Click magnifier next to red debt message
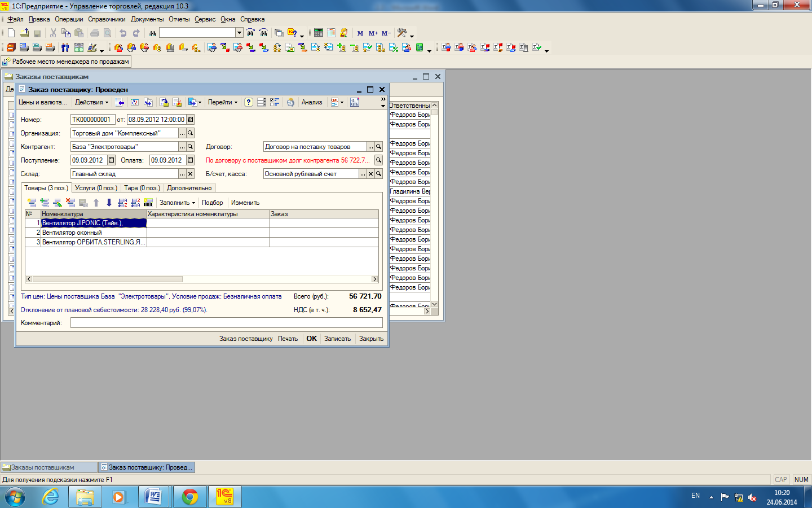 click(x=379, y=160)
